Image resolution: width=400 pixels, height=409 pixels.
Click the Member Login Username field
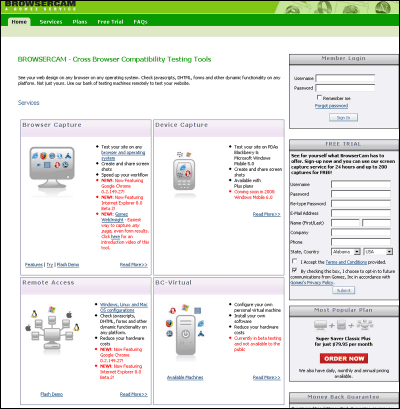345,78
